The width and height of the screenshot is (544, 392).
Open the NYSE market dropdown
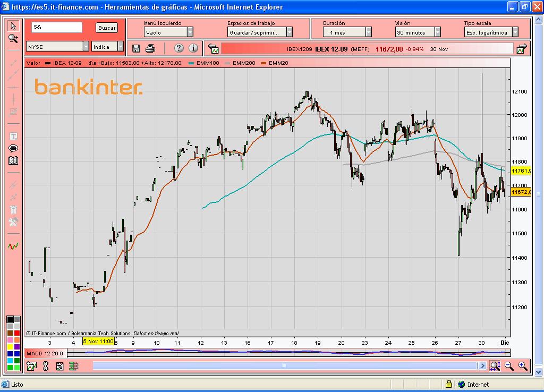(x=57, y=47)
